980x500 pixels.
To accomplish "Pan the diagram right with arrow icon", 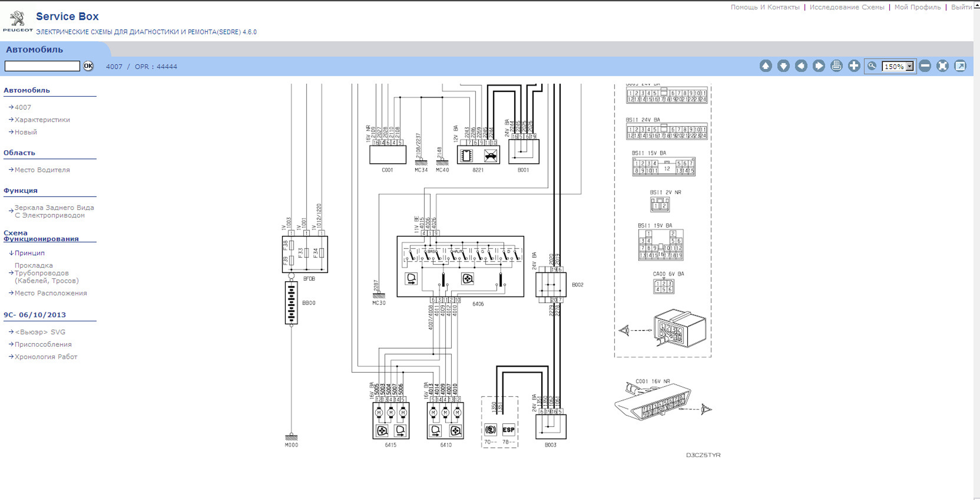I will click(x=819, y=66).
